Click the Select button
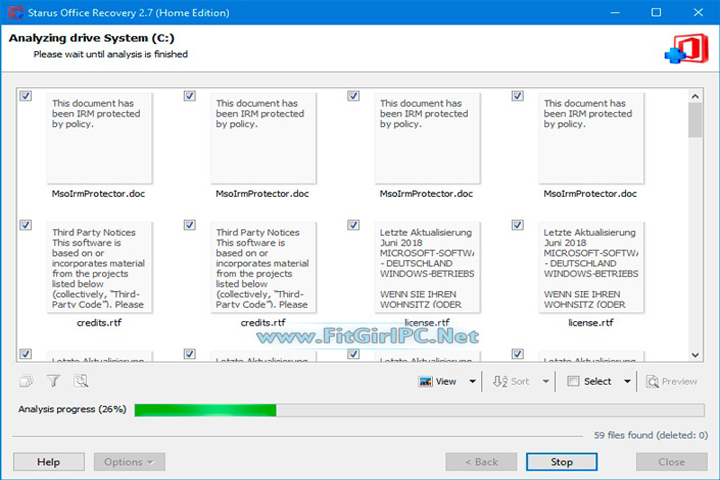Screen dimensions: 720x480 (590, 381)
